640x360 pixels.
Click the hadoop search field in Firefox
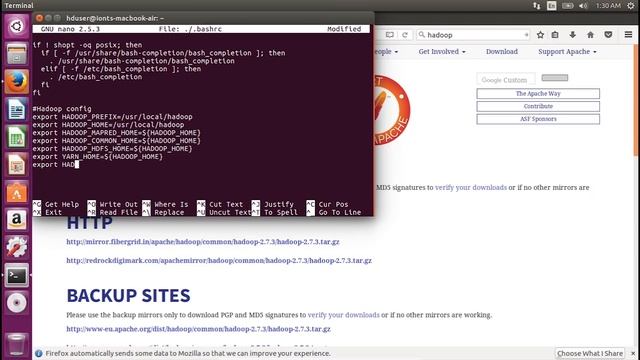[x=473, y=35]
